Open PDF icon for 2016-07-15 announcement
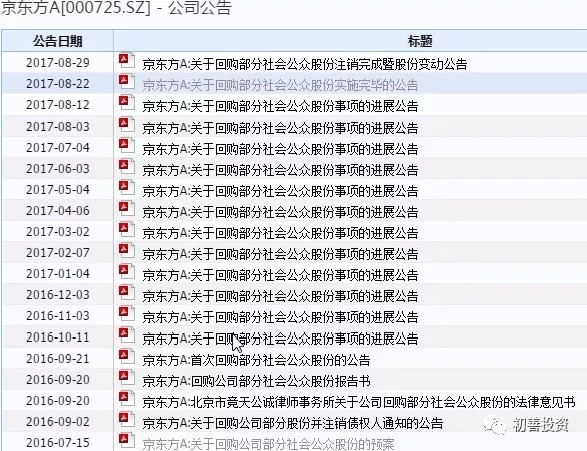 127,440
